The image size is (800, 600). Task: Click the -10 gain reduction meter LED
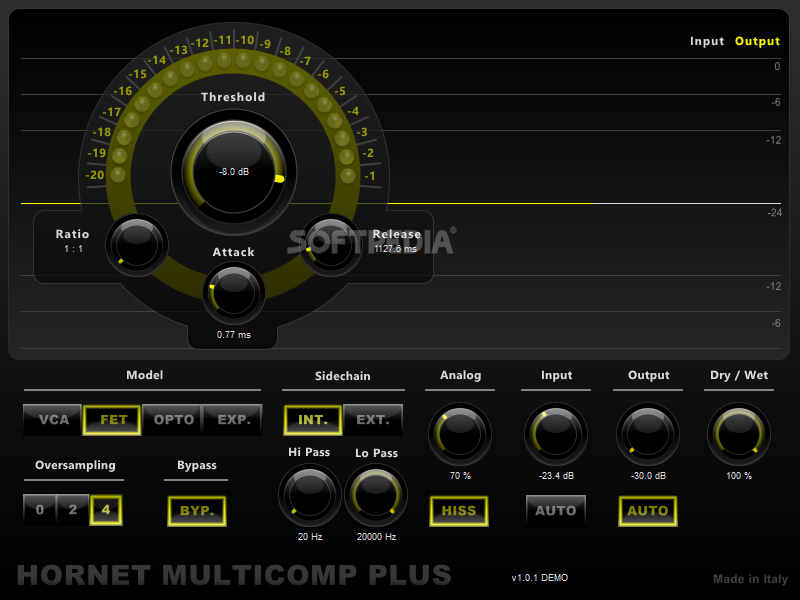tap(243, 60)
